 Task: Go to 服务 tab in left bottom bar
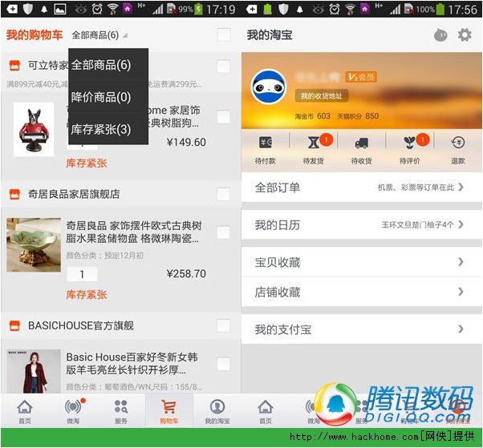click(x=121, y=411)
